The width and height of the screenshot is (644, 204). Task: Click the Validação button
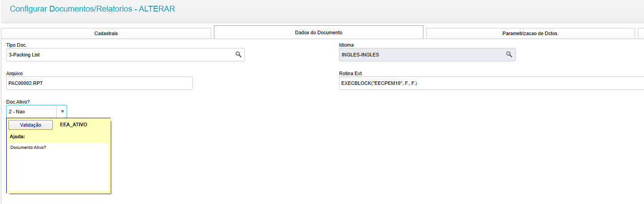coord(31,125)
